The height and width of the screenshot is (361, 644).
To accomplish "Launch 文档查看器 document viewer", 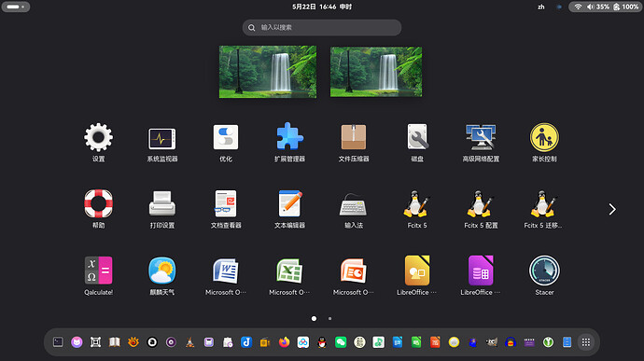I will click(226, 209).
